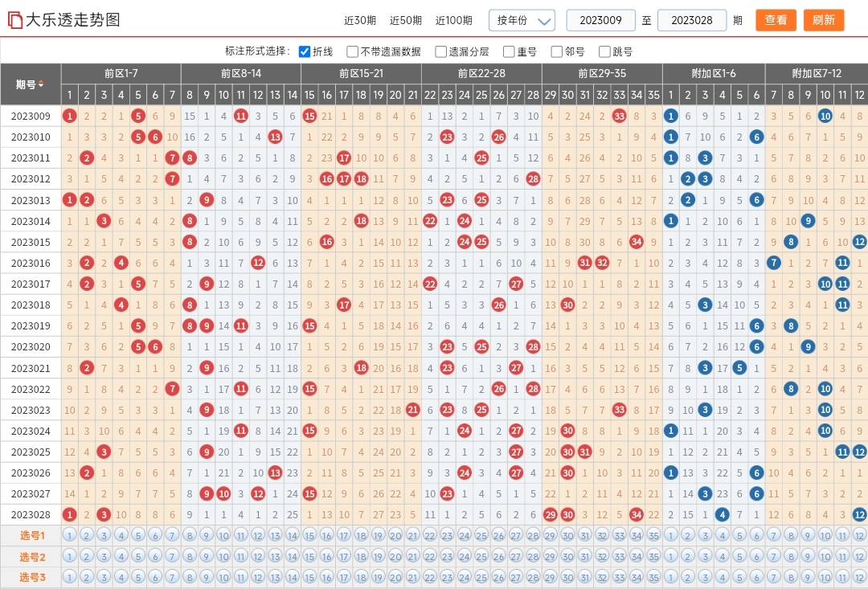Pick front ball 27 in 选号2 row

(516, 556)
